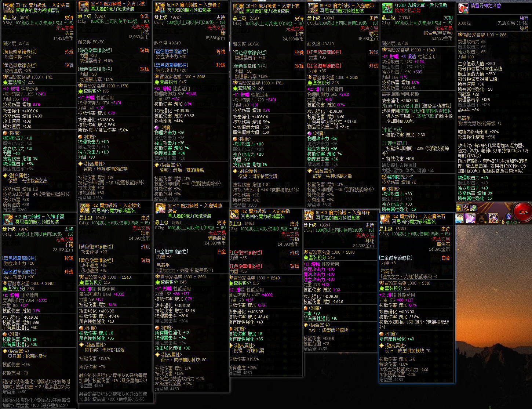Click the 踏雪寻梅之冷香 title name text
Screen dimensions: 532x409
click(485, 6)
